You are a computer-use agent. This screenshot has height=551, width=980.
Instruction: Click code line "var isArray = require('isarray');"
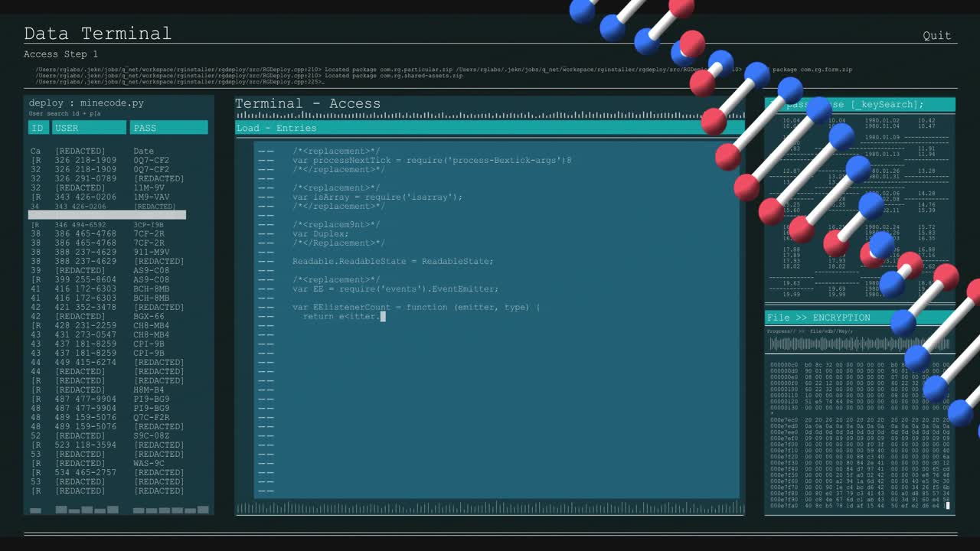coord(377,197)
